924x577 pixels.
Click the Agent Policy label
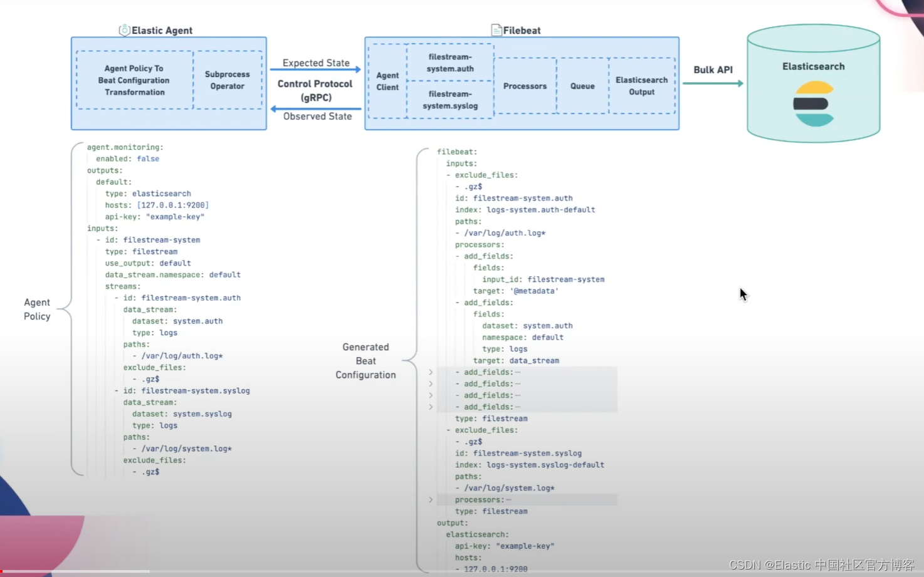coord(36,309)
